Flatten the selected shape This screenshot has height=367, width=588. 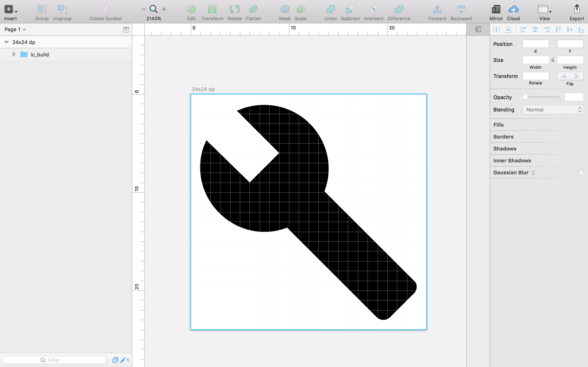(x=253, y=12)
